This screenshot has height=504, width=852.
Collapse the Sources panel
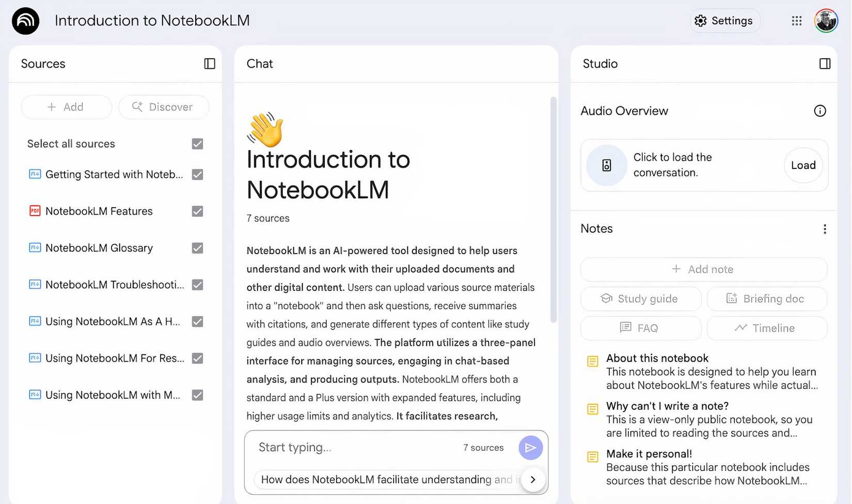(209, 64)
